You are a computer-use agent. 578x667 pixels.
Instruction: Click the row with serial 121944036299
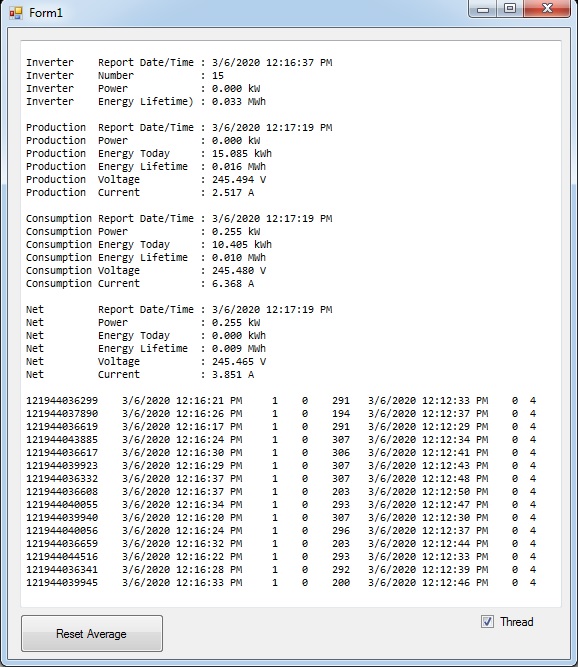[x=281, y=401]
